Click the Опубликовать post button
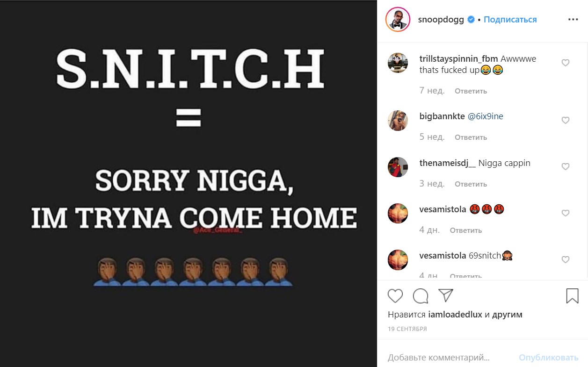 coord(549,358)
